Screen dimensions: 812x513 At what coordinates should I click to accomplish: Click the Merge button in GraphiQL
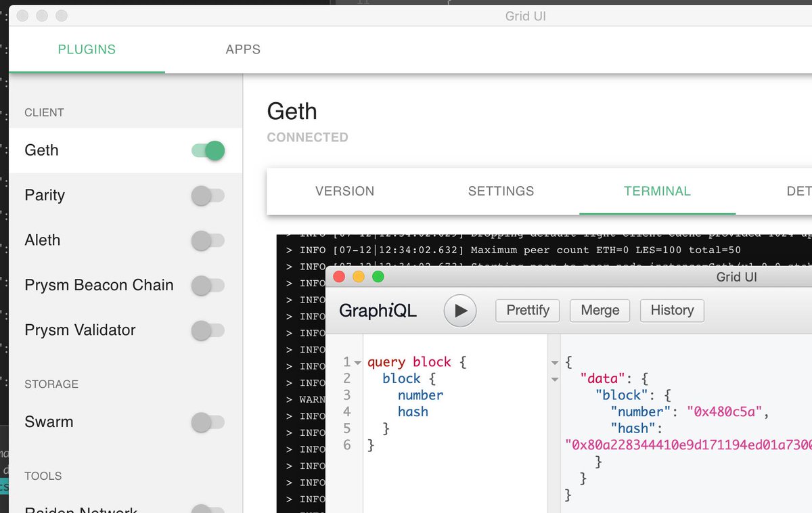coord(600,311)
